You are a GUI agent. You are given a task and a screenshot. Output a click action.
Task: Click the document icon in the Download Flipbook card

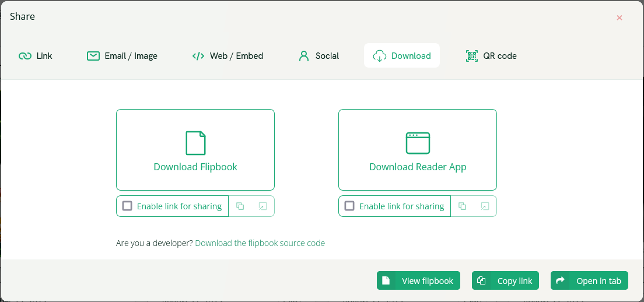click(195, 143)
